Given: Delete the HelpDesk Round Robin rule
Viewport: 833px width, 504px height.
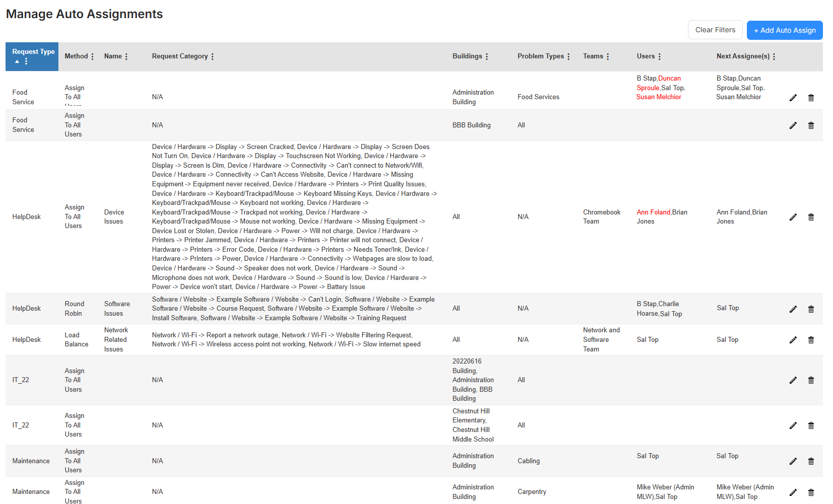Looking at the screenshot, I should (811, 309).
